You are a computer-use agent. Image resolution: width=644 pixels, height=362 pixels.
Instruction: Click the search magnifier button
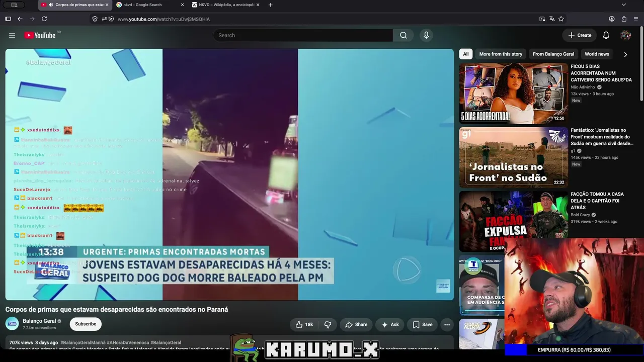pyautogui.click(x=404, y=35)
